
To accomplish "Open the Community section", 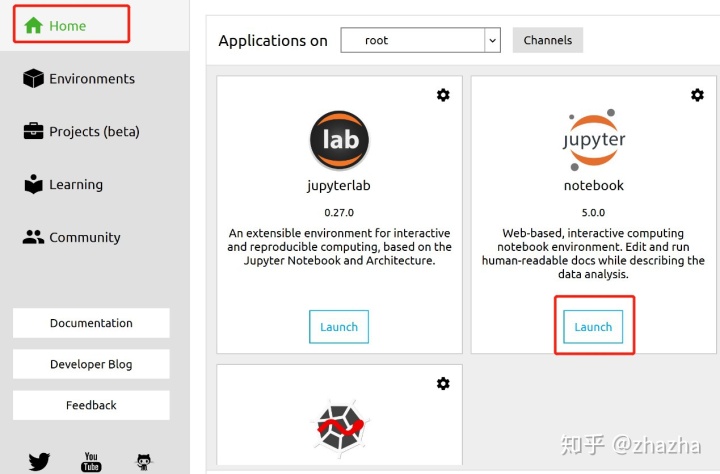I will click(x=72, y=237).
